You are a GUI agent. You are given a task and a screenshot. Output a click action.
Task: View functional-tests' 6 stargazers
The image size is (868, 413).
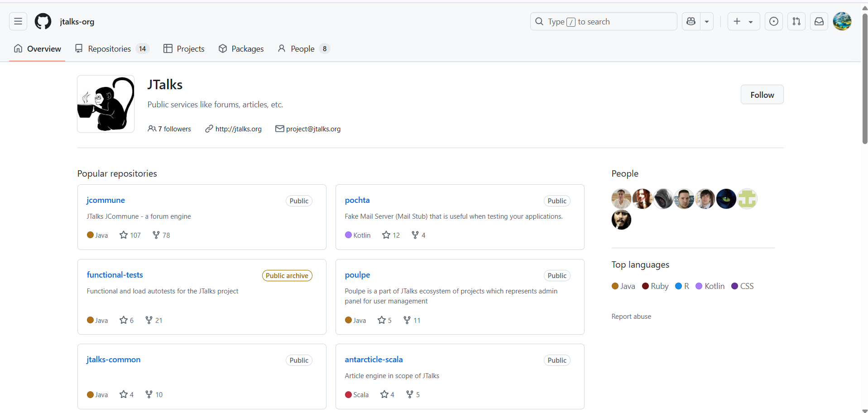[126, 320]
